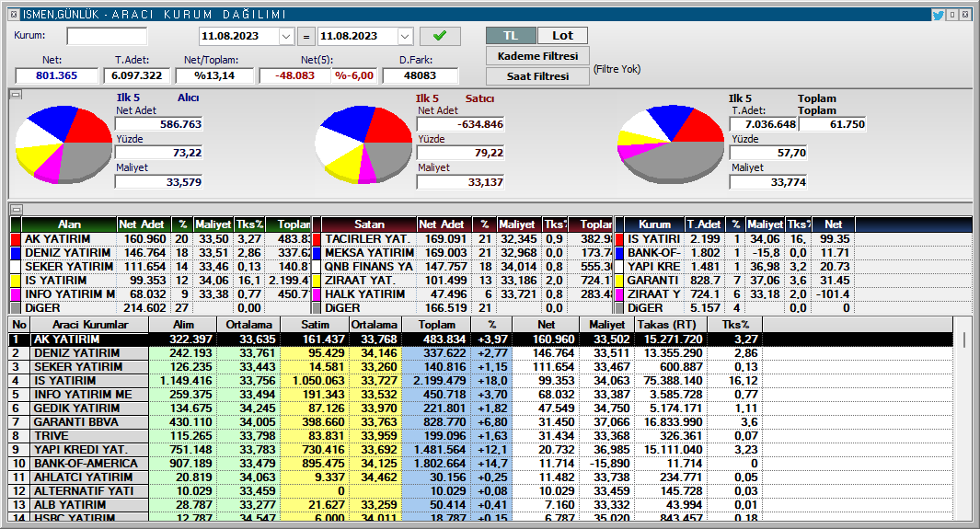
Task: Select the BANK-OF-AMERICA row in main table
Action: (480, 464)
